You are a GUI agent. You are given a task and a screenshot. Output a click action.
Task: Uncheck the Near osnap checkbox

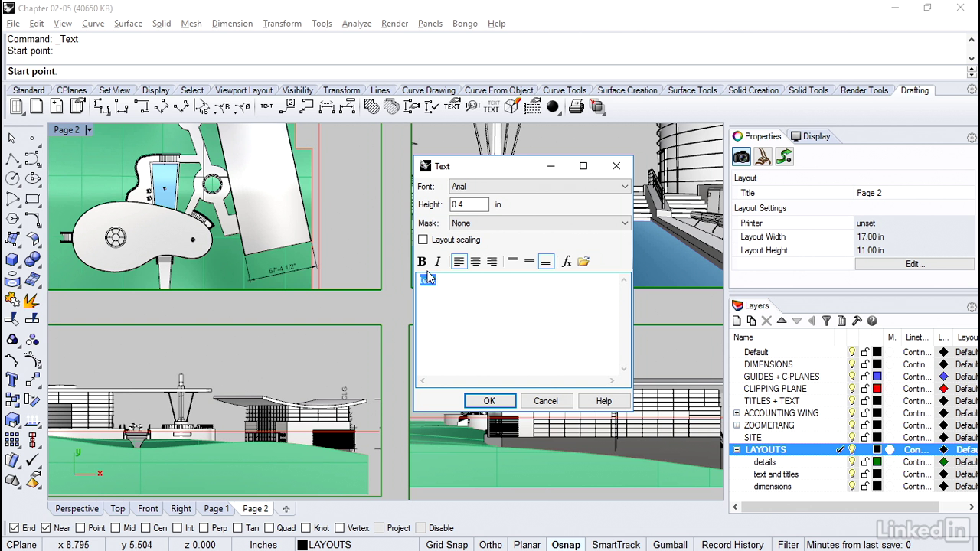(46, 528)
